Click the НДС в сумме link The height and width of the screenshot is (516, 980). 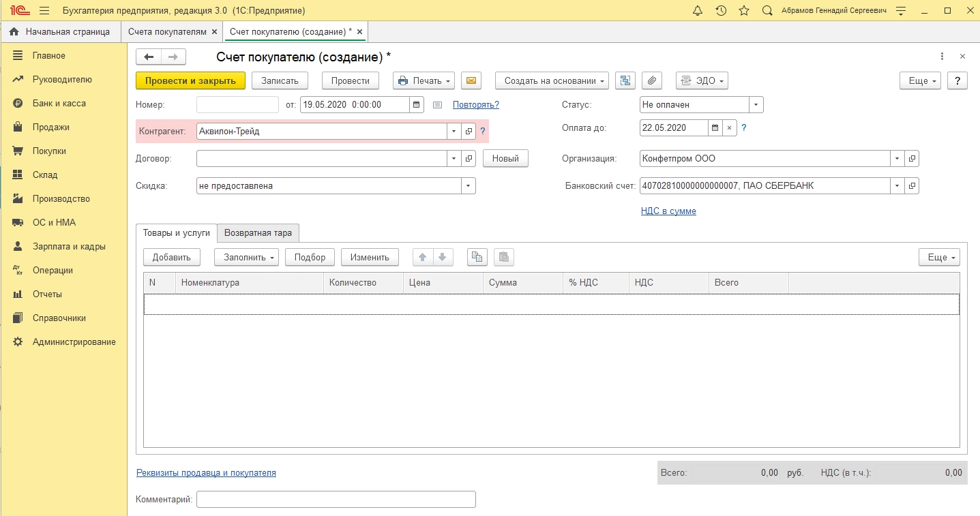point(668,211)
